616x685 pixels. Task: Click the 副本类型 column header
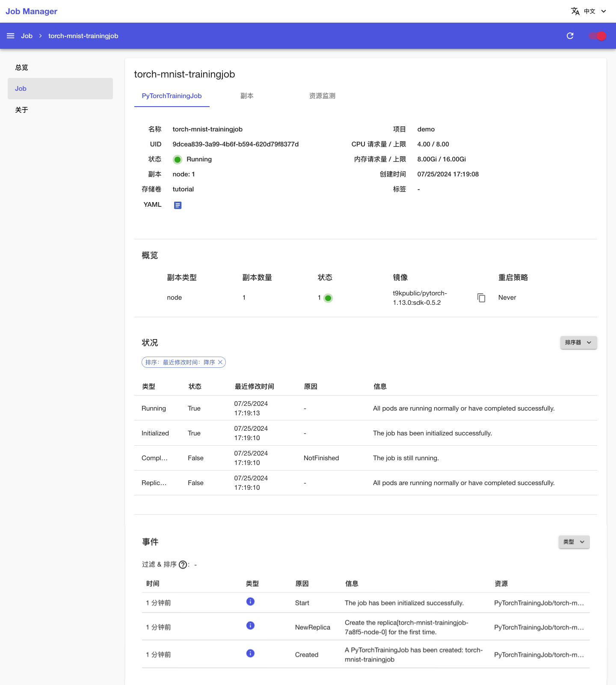click(x=182, y=277)
